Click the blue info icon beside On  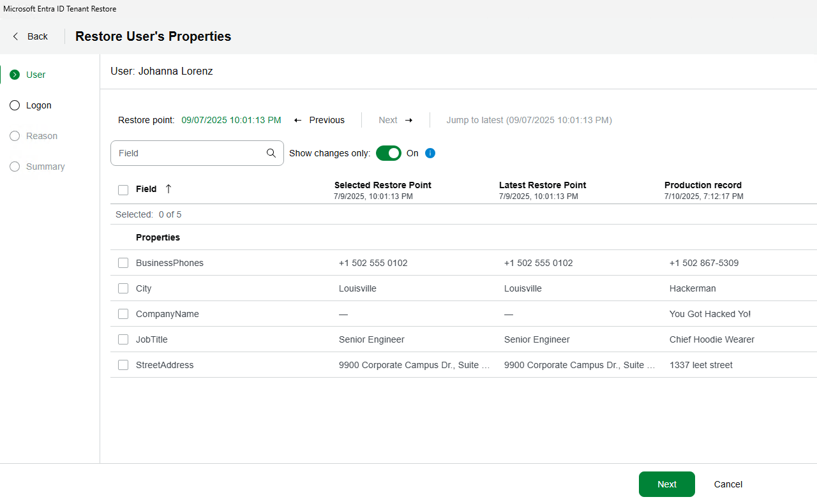click(x=430, y=153)
